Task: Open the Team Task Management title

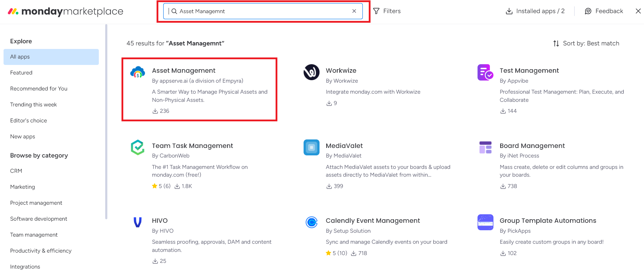Action: 192,146
